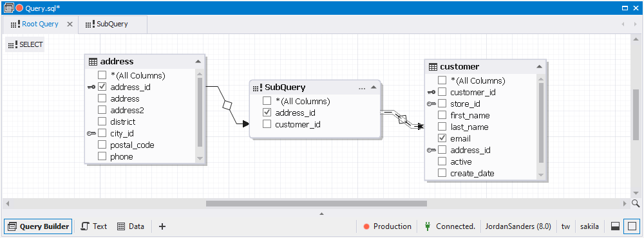Uncheck address_id in SubQuery box
644x238 pixels.
pos(267,113)
